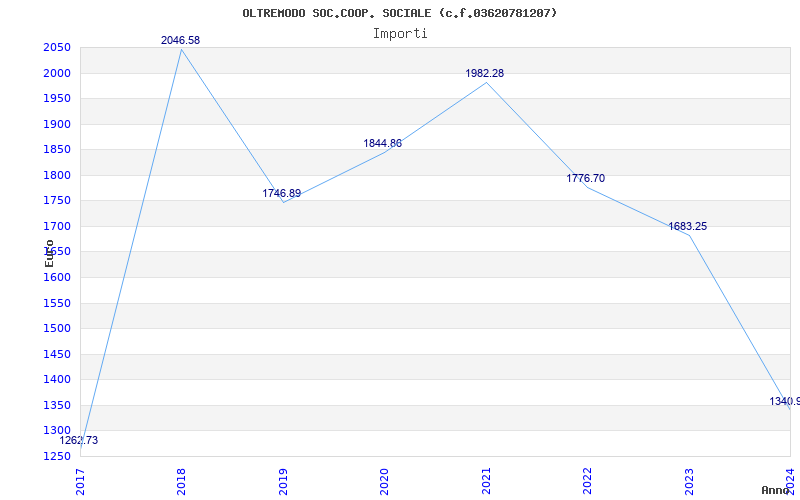
Task: Select the 1262.73 data label
Action: pyautogui.click(x=79, y=441)
